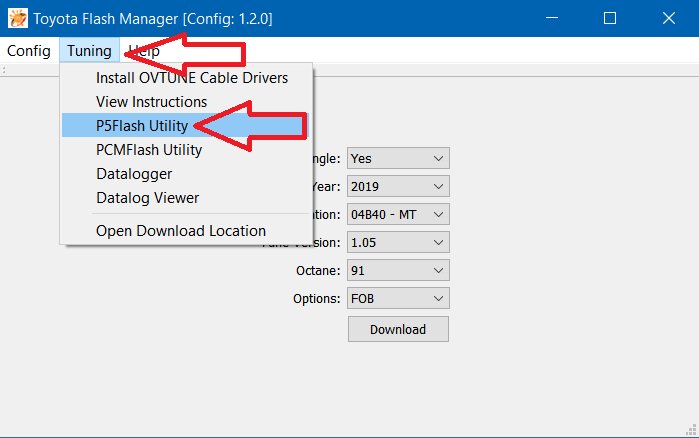
Task: Click the Octane: label
Action: click(x=318, y=270)
